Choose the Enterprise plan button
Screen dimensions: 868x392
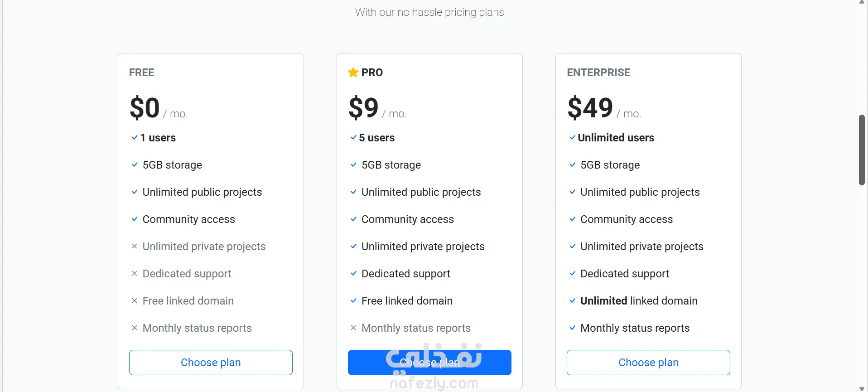pyautogui.click(x=648, y=363)
